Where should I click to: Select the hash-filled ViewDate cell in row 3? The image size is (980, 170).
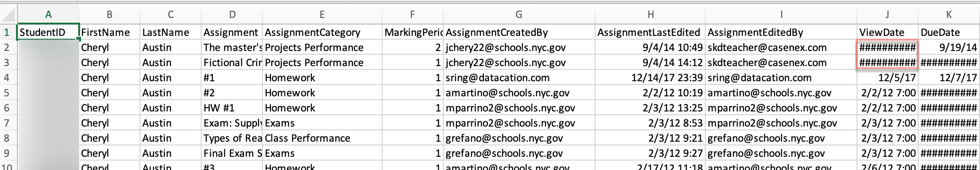[887, 62]
